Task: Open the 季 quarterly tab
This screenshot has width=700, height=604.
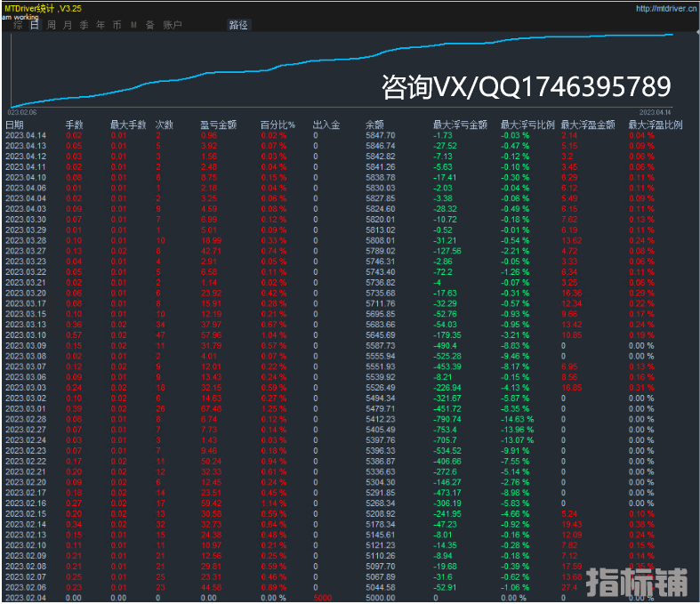Action: click(84, 26)
